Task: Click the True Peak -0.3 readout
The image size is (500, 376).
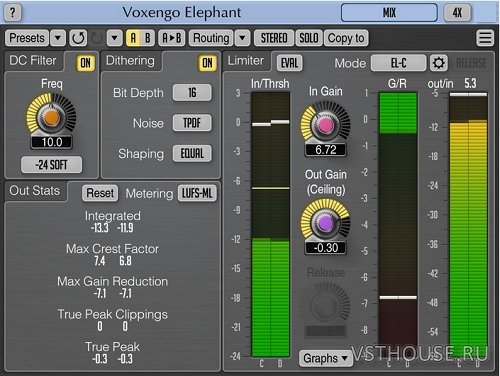Action: (x=113, y=359)
